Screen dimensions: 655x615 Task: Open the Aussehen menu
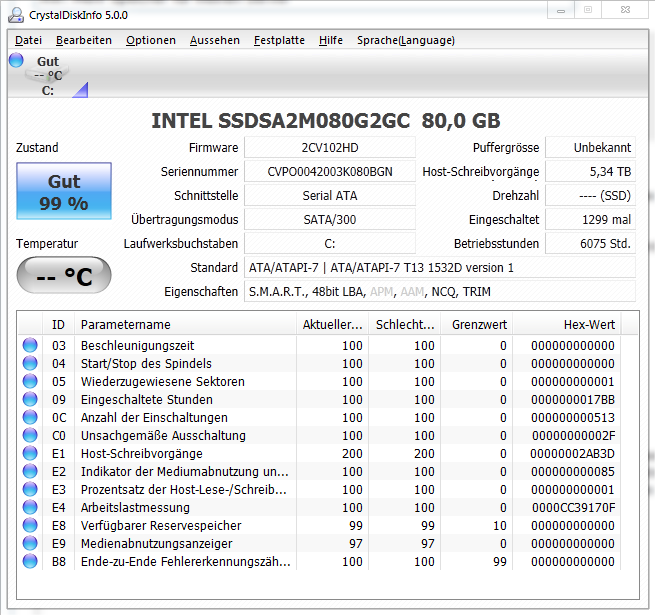tap(215, 40)
